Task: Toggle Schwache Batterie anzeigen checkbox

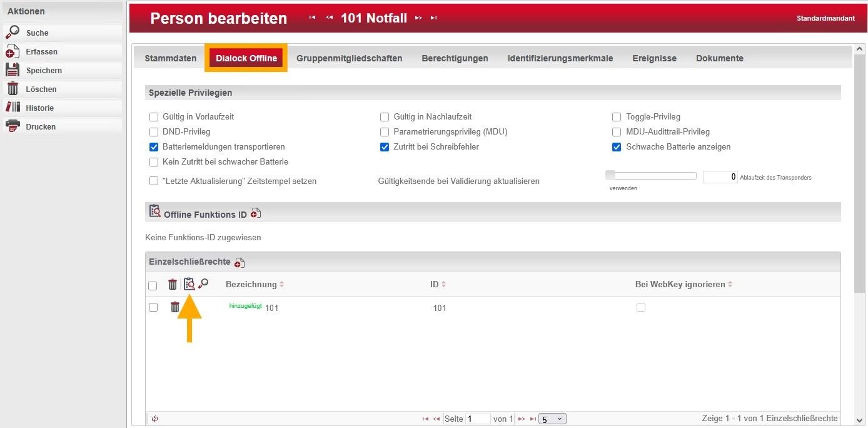Action: [617, 147]
